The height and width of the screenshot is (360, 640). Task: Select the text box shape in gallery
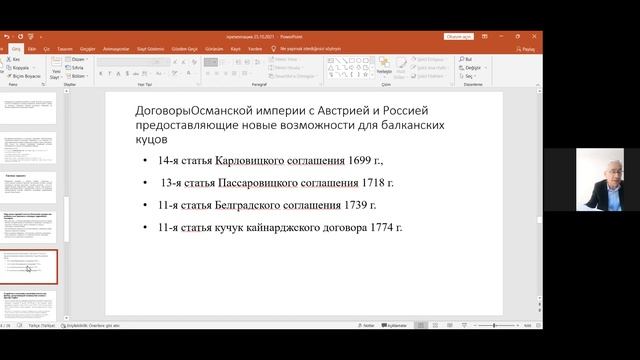[x=331, y=61]
